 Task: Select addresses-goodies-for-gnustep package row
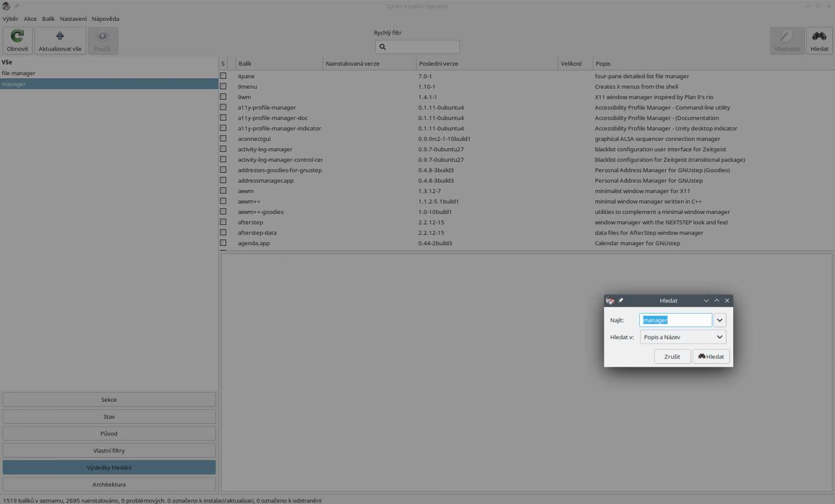526,170
